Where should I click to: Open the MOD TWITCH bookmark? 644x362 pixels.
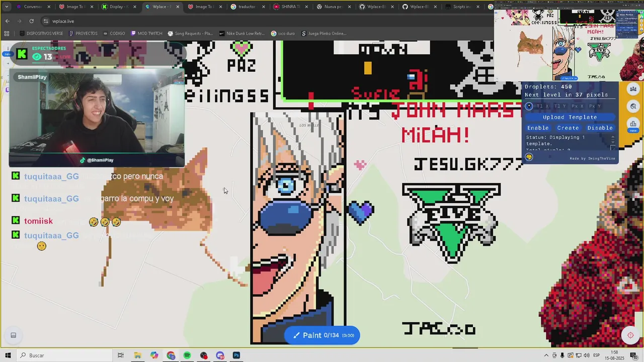click(146, 34)
